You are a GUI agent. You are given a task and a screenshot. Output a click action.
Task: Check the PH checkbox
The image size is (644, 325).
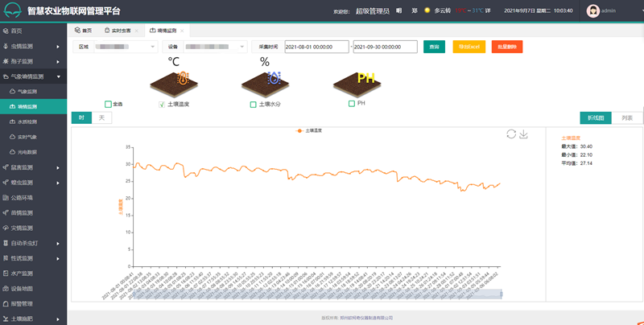point(352,104)
